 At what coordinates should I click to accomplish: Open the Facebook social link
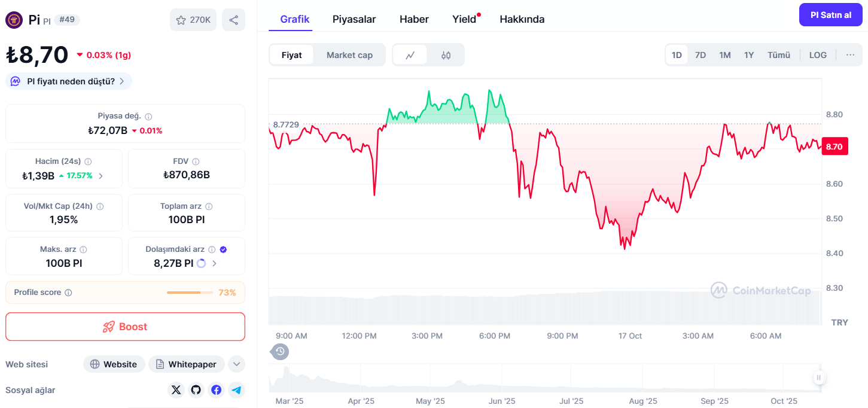[x=217, y=390]
